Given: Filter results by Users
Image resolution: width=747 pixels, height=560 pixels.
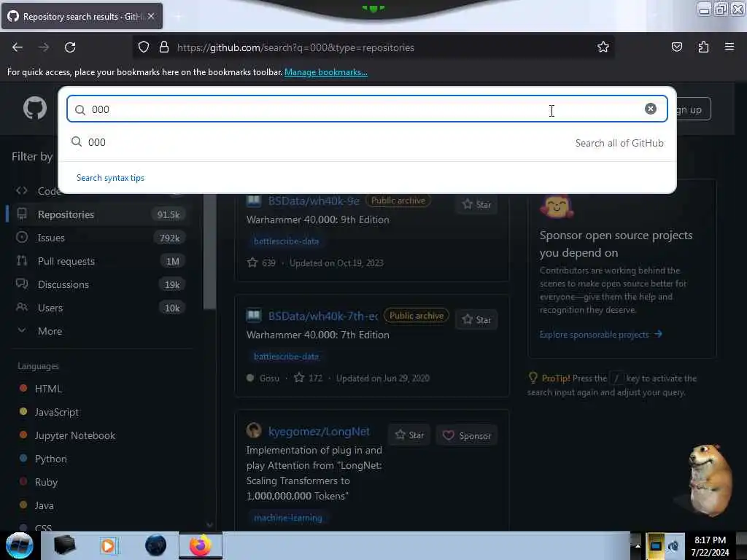Looking at the screenshot, I should click(x=101, y=308).
